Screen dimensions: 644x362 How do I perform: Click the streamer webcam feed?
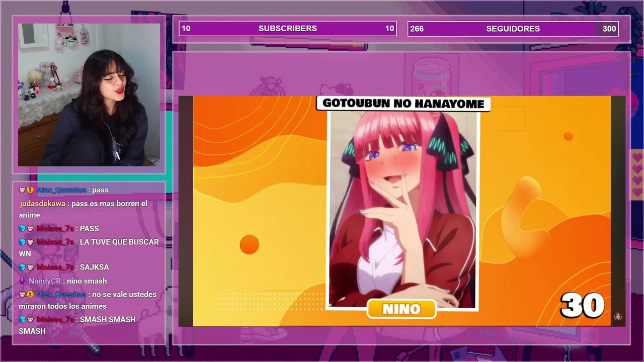(x=89, y=95)
